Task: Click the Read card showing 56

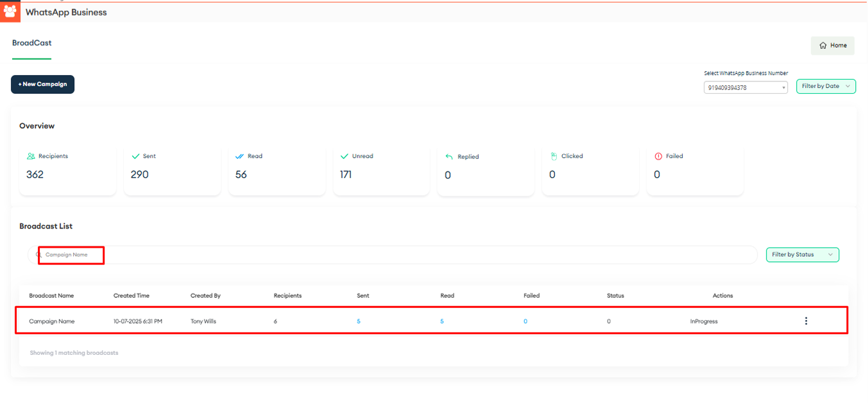Action: tap(277, 170)
